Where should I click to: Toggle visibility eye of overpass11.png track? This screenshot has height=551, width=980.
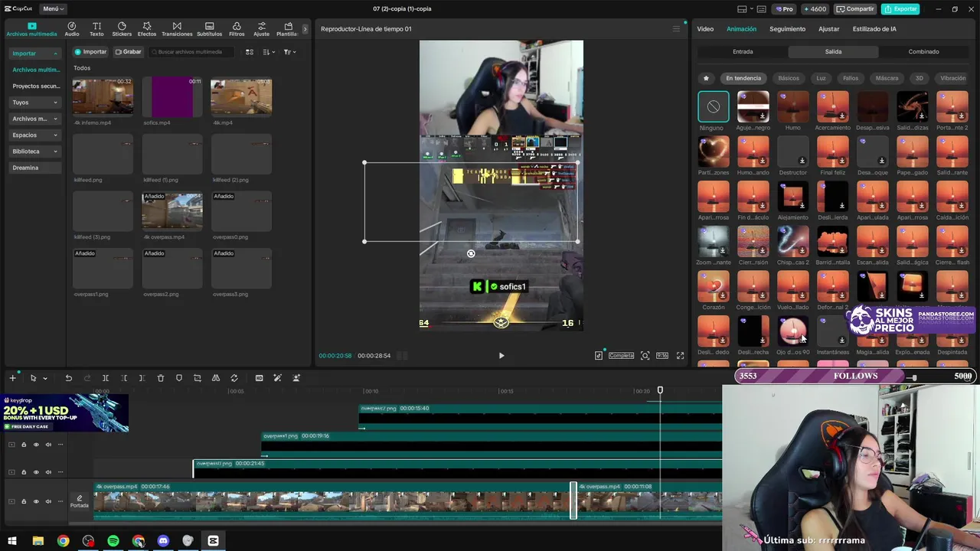coord(36,472)
